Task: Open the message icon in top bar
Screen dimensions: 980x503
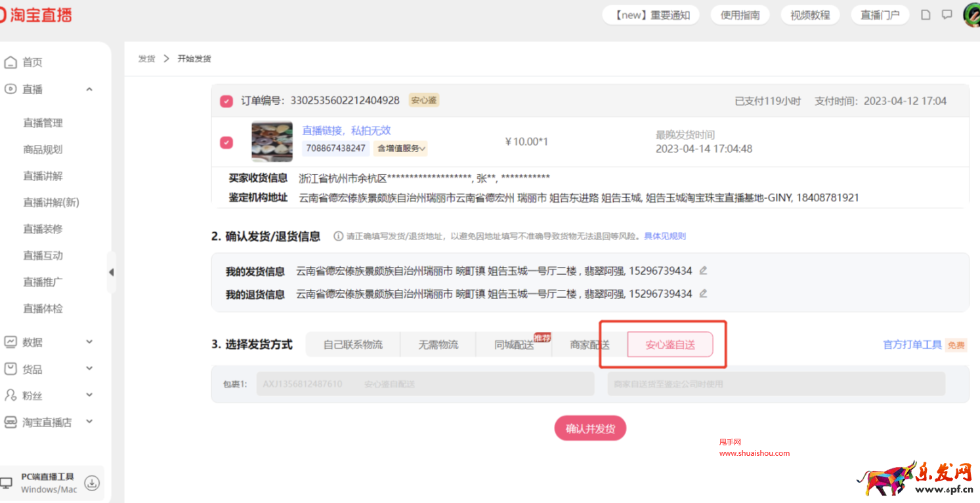Action: tap(947, 14)
